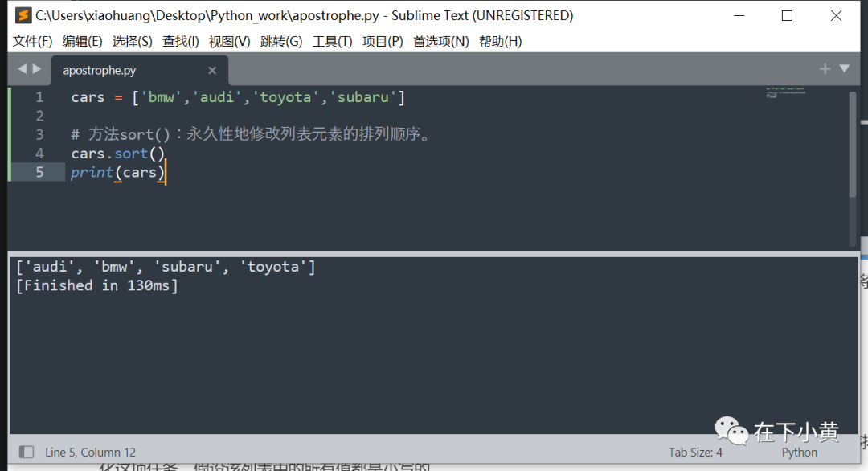Open the 选择(S) menu
The height and width of the screenshot is (471, 868).
(132, 42)
